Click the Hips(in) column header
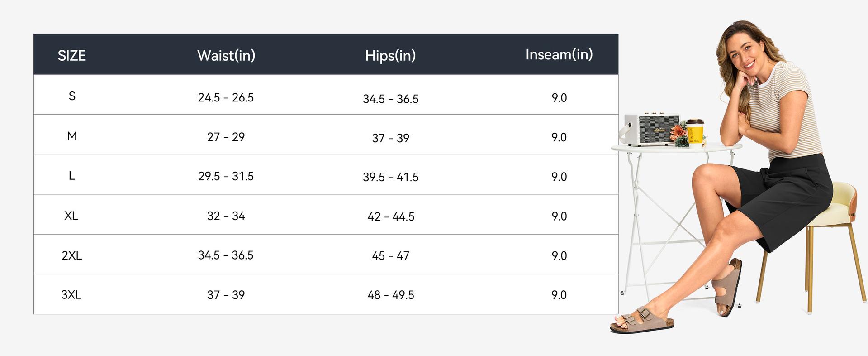The height and width of the screenshot is (356, 868). 390,55
